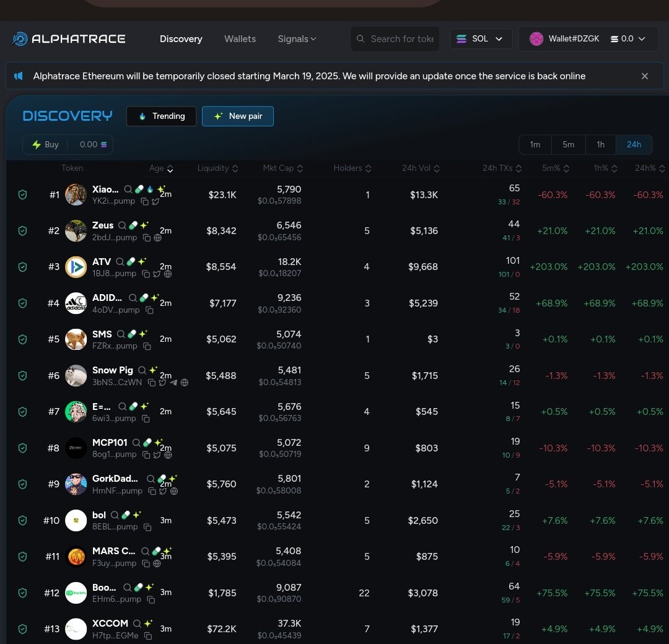Open the XCCOM token name link
The height and width of the screenshot is (644, 669).
(110, 624)
